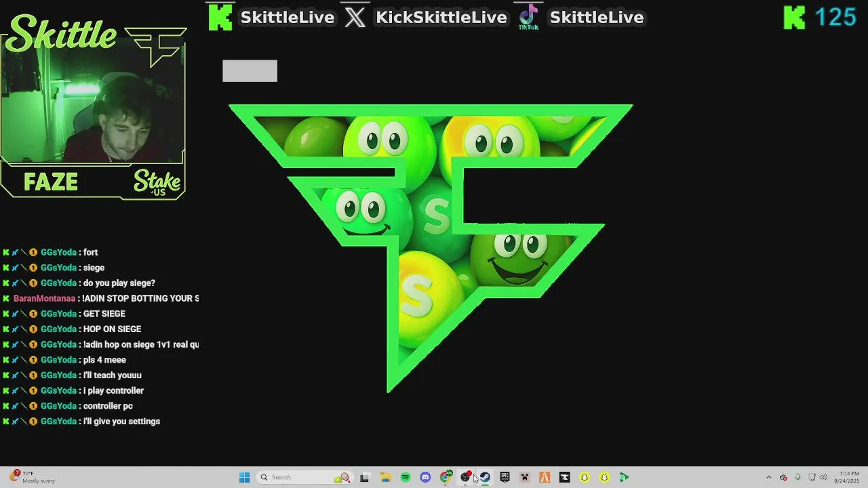Open Task View on the taskbar
The height and width of the screenshot is (488, 868).
tap(364, 477)
